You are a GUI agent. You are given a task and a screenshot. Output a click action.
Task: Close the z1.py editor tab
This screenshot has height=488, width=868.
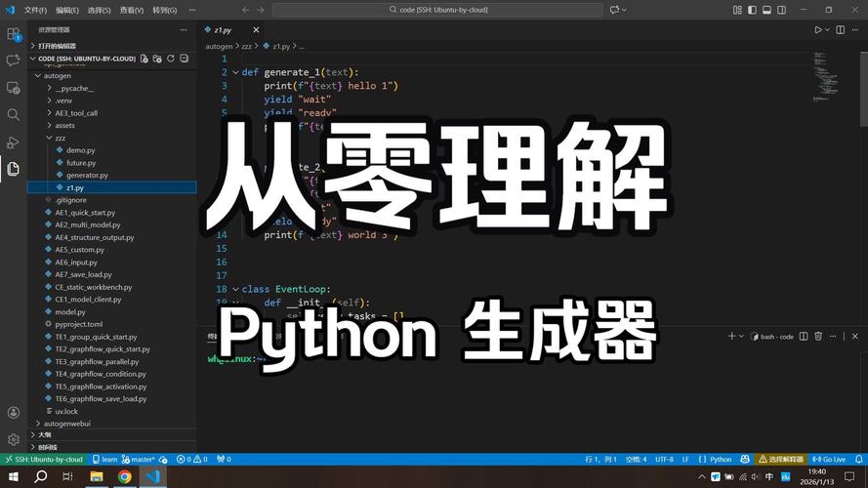[256, 30]
